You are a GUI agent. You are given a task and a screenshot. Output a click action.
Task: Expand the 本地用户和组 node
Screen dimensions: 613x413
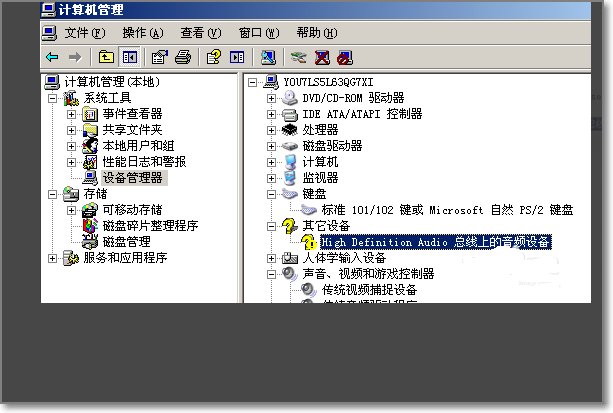[71, 146]
